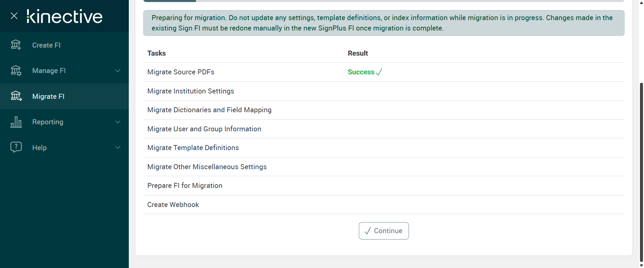Screen dimensions: 644x268
Task: Open the Reporting menu label
Action: tap(48, 122)
